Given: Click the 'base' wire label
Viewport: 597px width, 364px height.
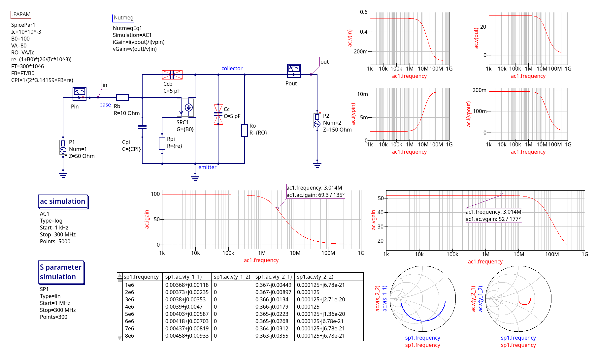Looking at the screenshot, I should click(x=105, y=105).
